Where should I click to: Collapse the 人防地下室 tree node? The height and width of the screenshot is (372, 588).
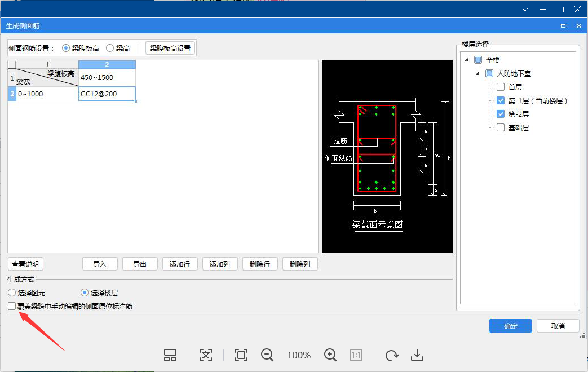(478, 73)
